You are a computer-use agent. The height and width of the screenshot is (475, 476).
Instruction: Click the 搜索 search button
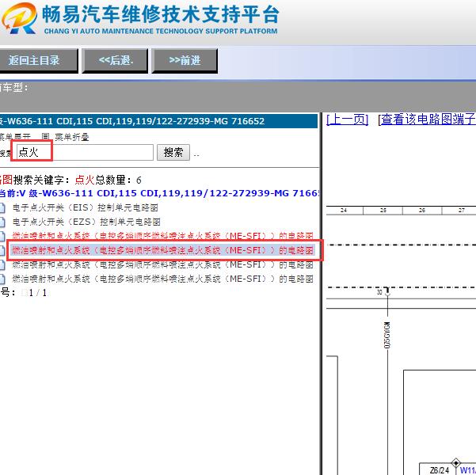point(173,152)
